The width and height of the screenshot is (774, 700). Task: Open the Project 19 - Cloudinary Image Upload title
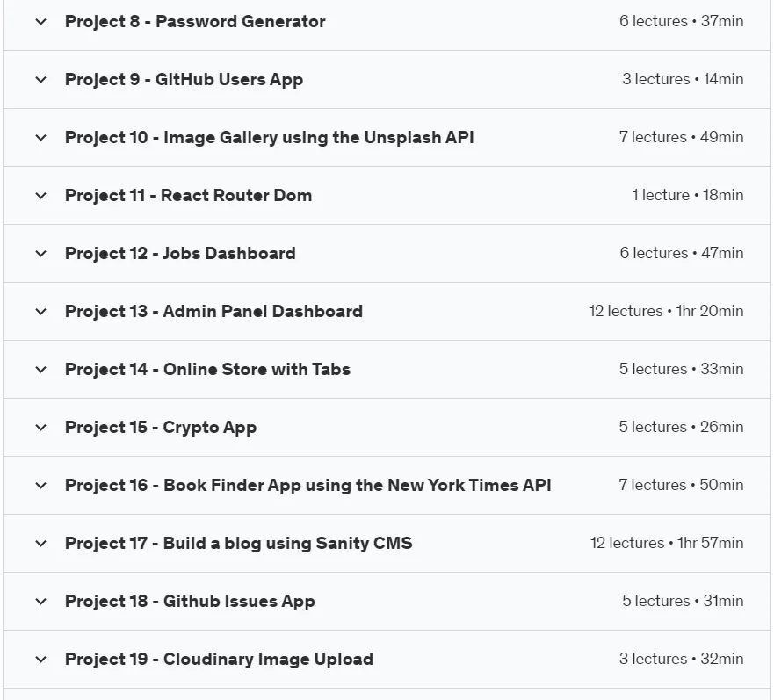(x=219, y=660)
